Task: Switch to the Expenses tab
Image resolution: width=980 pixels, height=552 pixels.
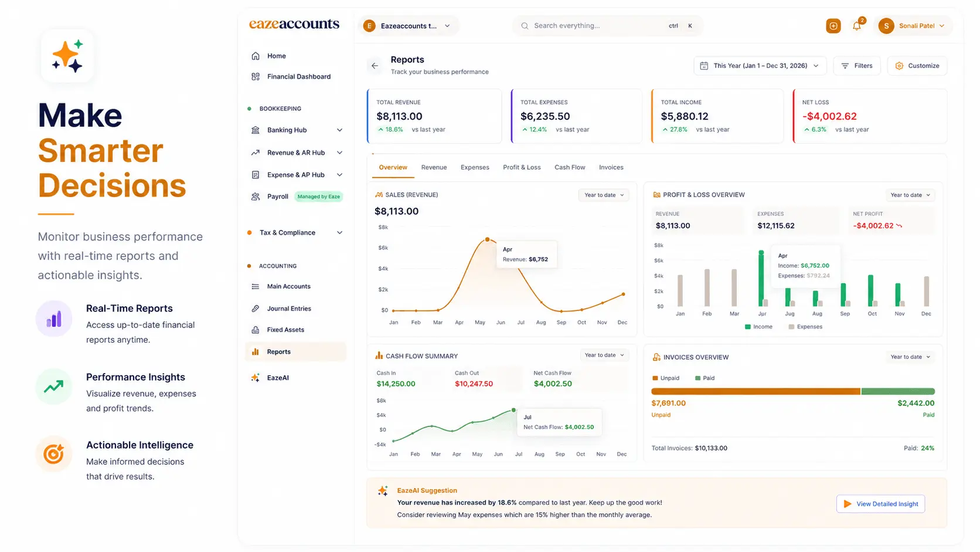Action: (475, 168)
